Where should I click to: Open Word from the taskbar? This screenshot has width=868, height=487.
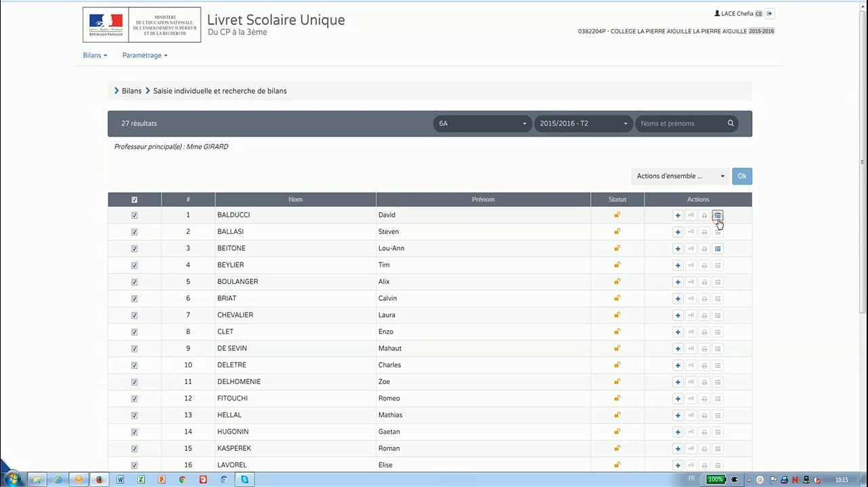120,480
